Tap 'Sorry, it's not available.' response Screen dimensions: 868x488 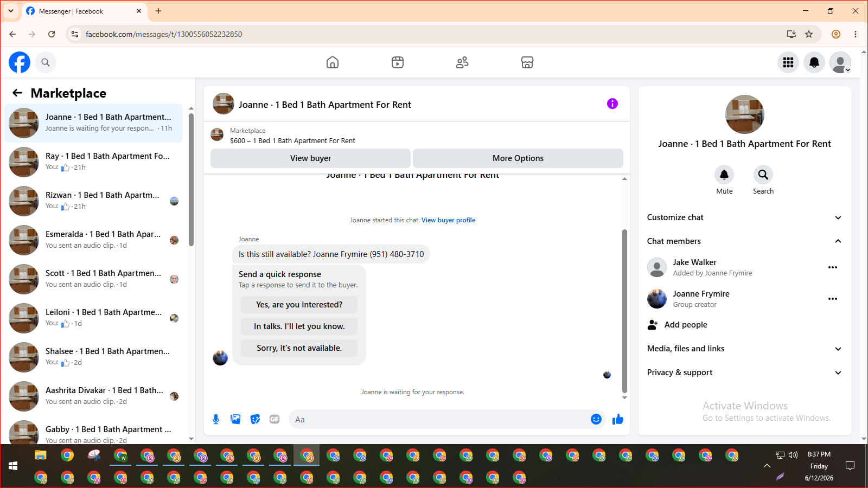pyautogui.click(x=299, y=348)
